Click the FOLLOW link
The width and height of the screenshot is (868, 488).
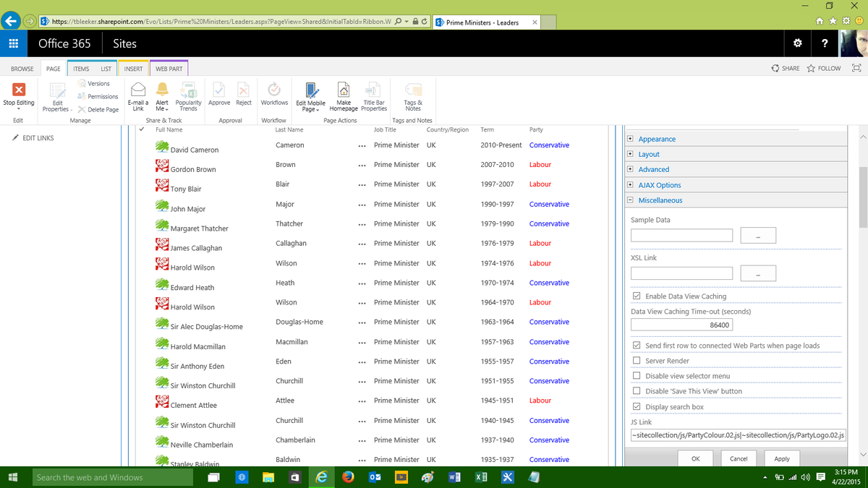click(x=824, y=68)
